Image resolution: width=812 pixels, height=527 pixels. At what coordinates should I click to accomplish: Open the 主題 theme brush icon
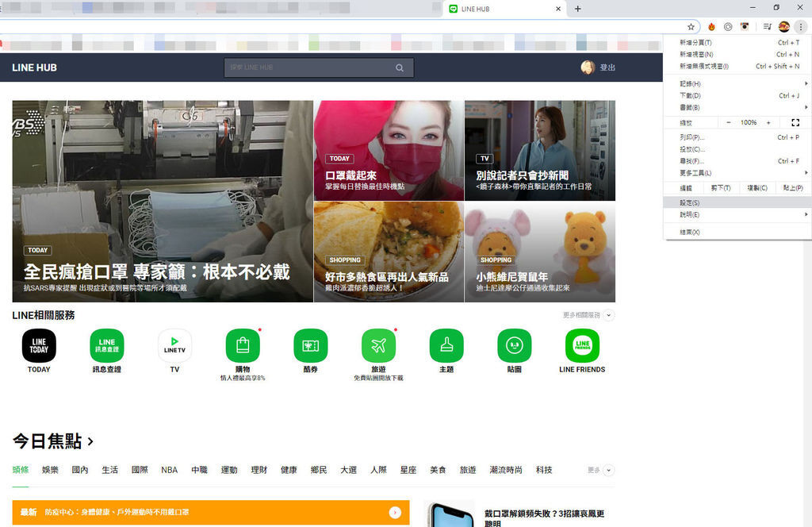click(x=446, y=345)
